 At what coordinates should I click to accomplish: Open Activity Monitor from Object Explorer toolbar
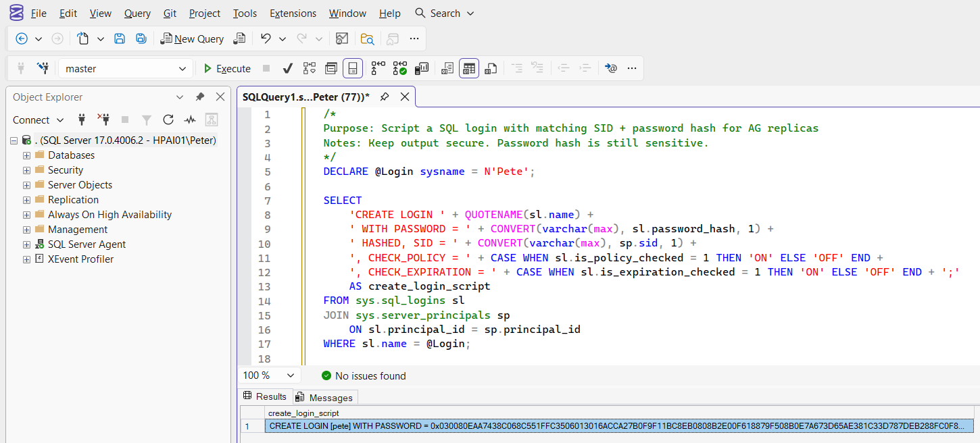[190, 120]
